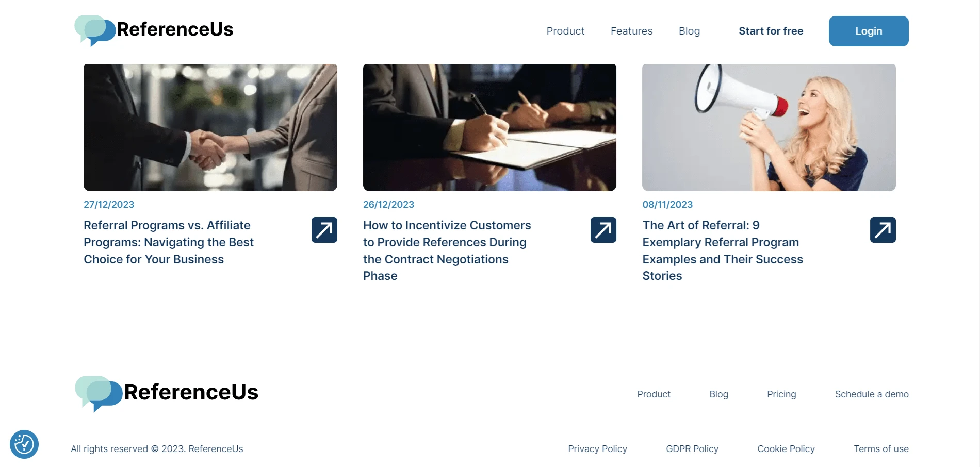980x467 pixels.
Task: Open the handshake article thumbnail
Action: tap(210, 127)
